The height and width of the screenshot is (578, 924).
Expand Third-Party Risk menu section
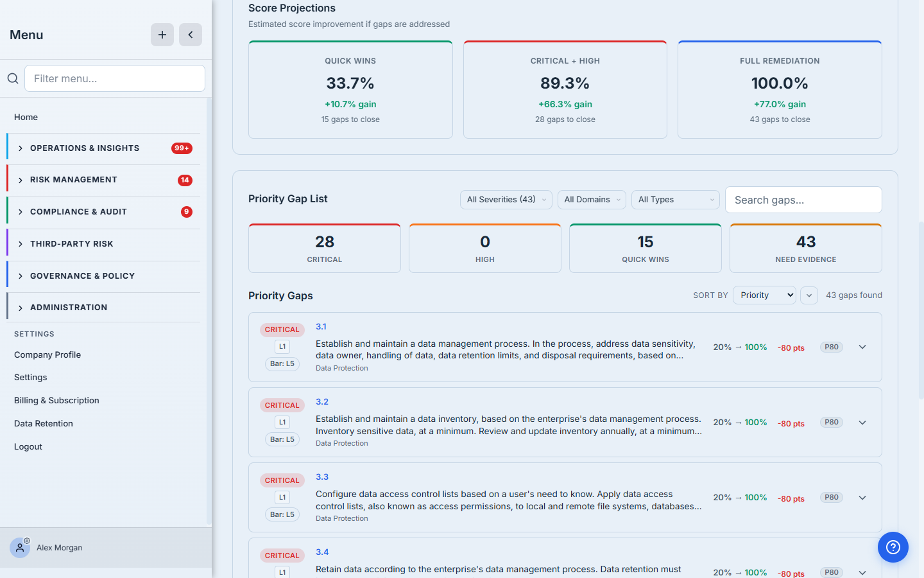click(x=103, y=244)
